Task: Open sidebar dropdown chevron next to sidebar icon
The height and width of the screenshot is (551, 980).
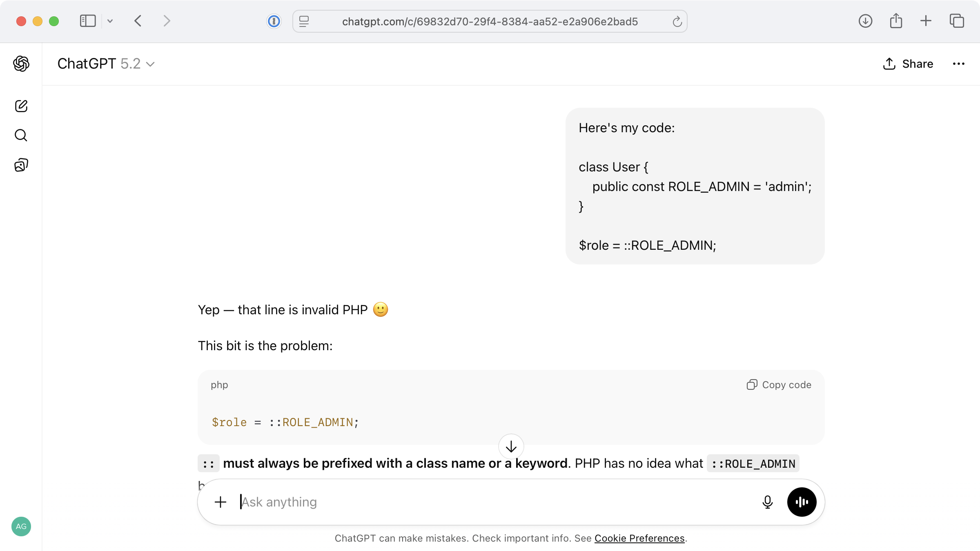Action: point(110,21)
